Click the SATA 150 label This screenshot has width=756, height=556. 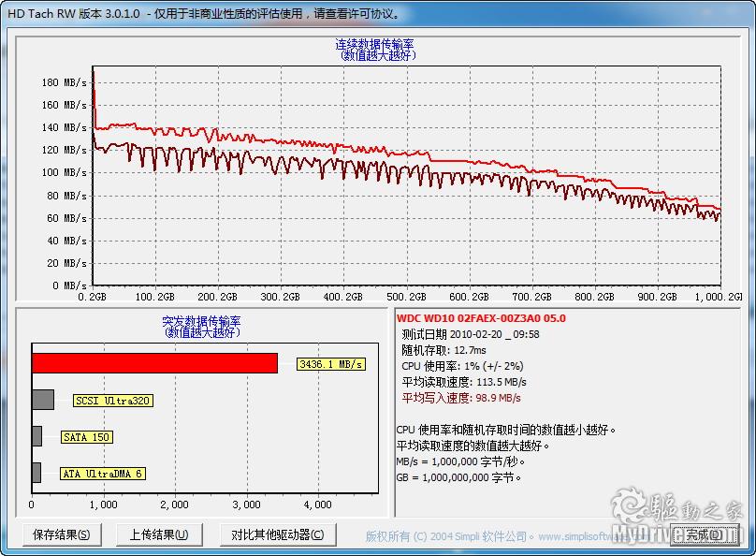coord(87,437)
